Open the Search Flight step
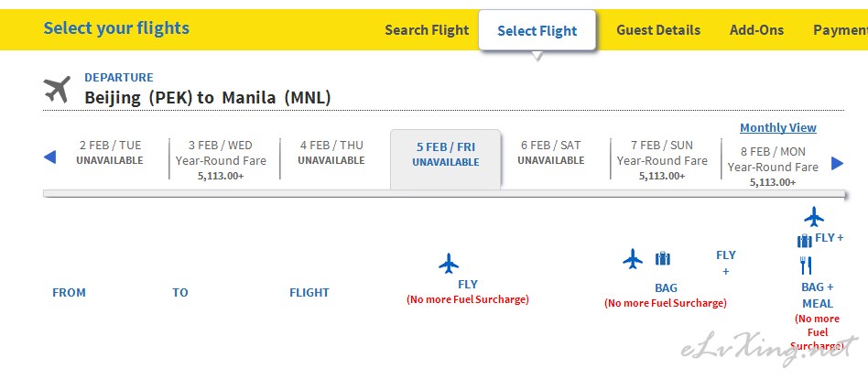868x379 pixels. [427, 30]
